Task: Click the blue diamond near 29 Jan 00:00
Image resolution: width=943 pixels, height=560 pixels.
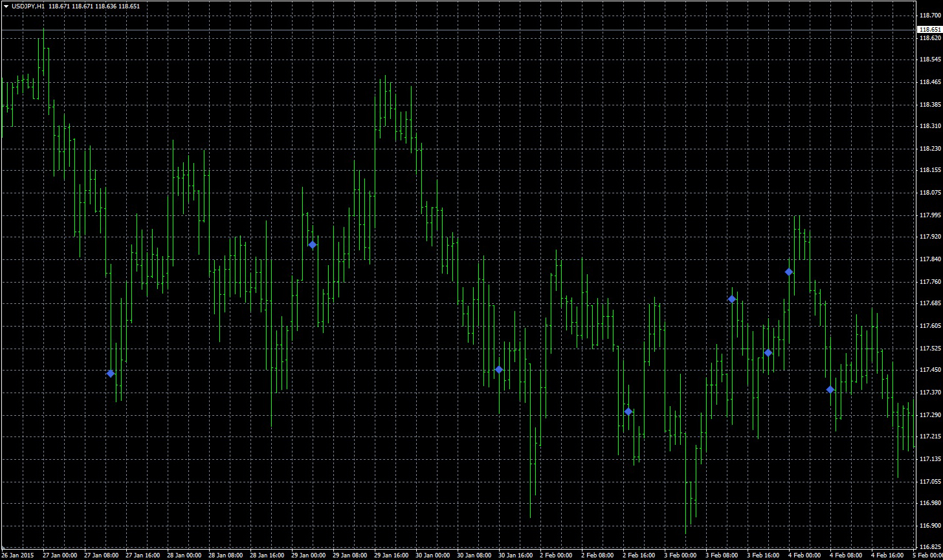Action: point(313,245)
